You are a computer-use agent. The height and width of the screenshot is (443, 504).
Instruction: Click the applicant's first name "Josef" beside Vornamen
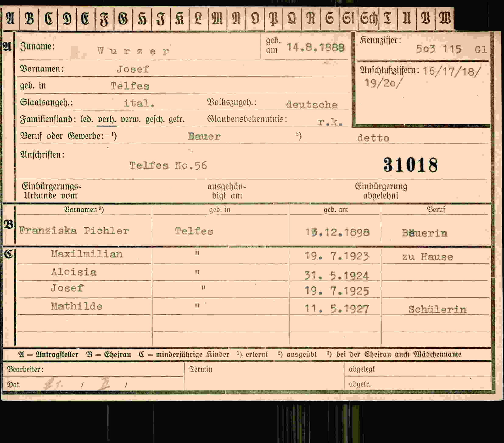(133, 69)
